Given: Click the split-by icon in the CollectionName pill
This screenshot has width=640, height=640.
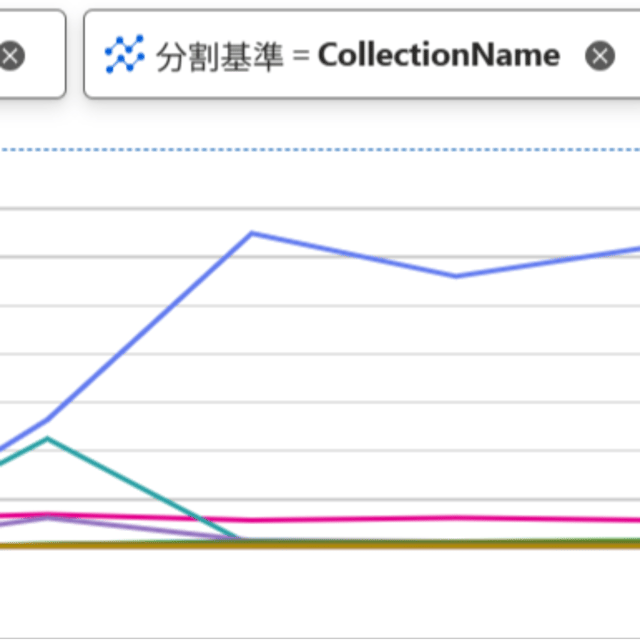Looking at the screenshot, I should 124,55.
